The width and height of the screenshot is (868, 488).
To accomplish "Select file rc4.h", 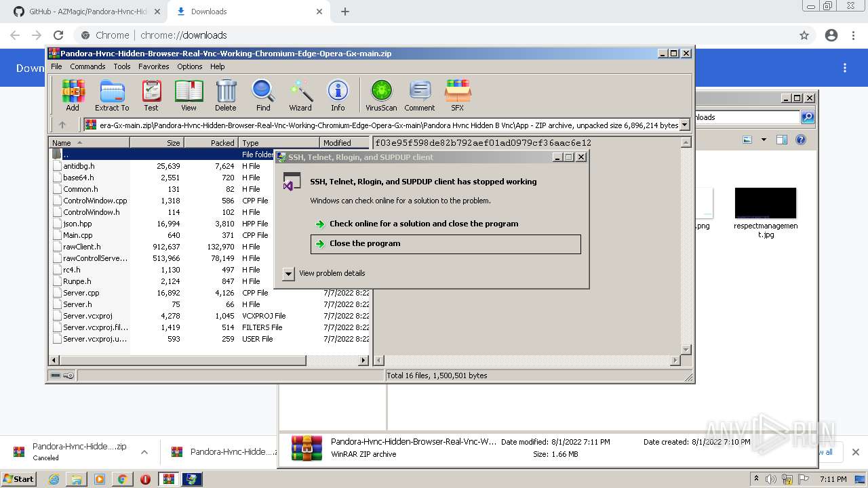I will pyautogui.click(x=72, y=270).
